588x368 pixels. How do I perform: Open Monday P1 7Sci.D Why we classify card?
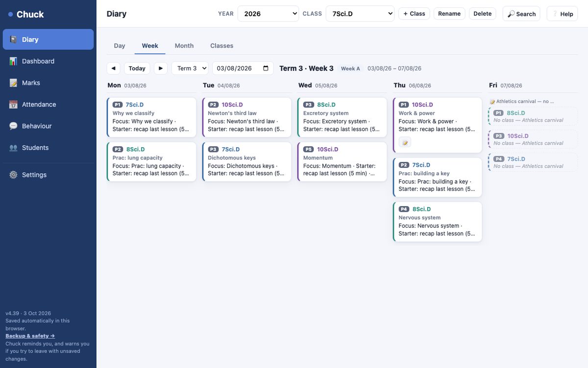152,117
